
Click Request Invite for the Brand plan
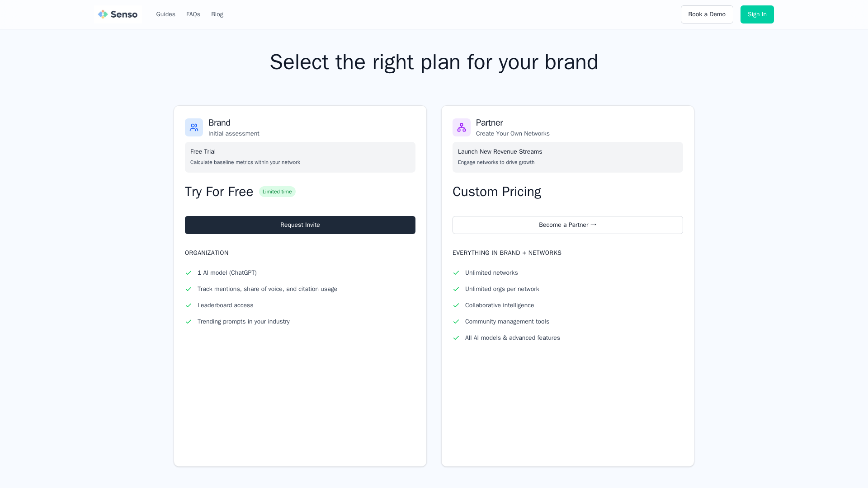[x=300, y=225]
